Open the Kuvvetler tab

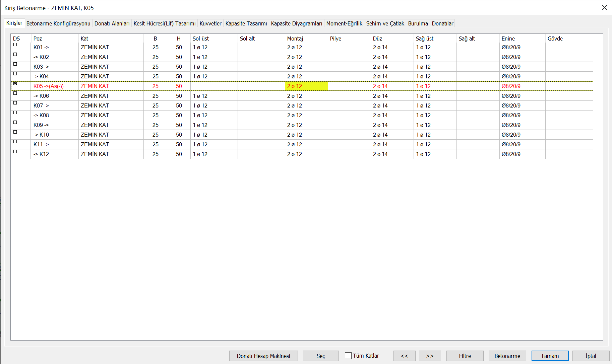(210, 23)
